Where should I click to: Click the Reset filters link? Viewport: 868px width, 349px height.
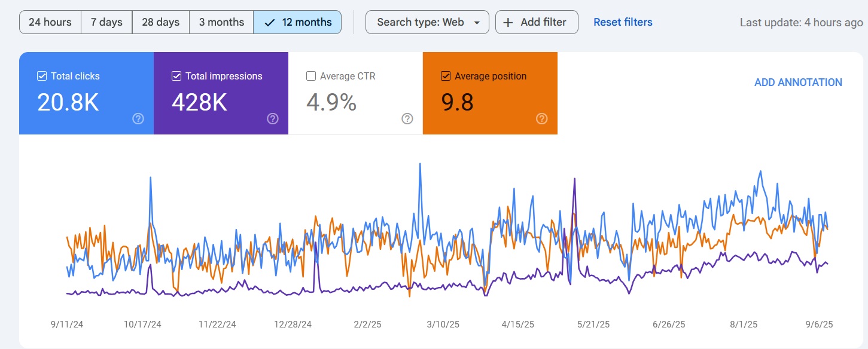[623, 22]
